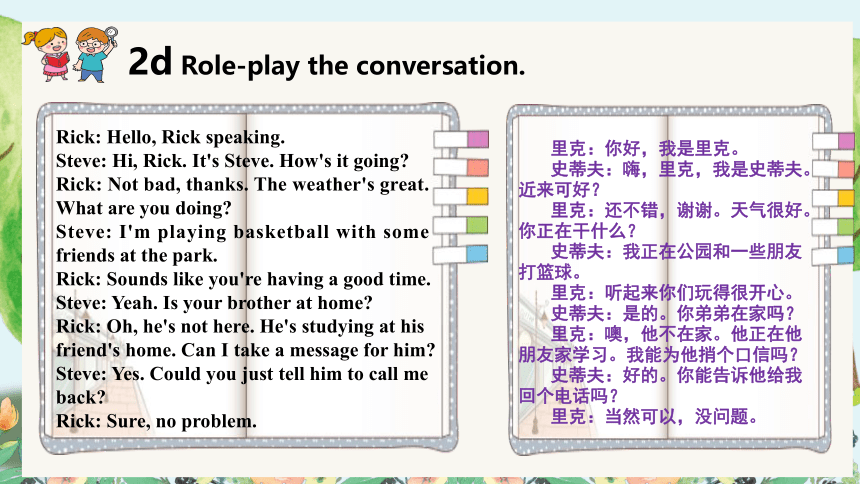Viewport: 860px width, 484px height.
Task: Select Chinese line '里克：当然可以，没问题。'
Action: pos(655,417)
